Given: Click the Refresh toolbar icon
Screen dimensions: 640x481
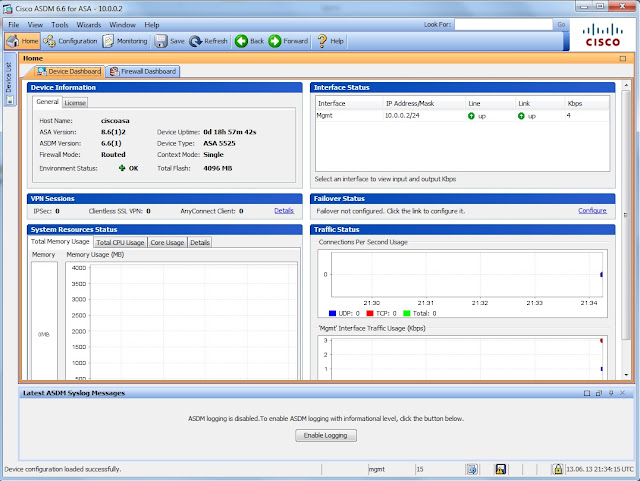Looking at the screenshot, I should tap(208, 41).
